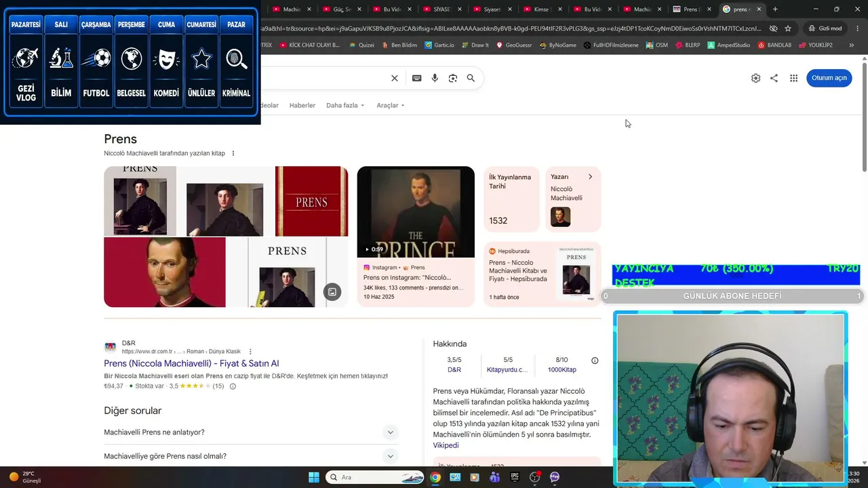Open a new browser tab
Image resolution: width=868 pixels, height=488 pixels.
775,9
